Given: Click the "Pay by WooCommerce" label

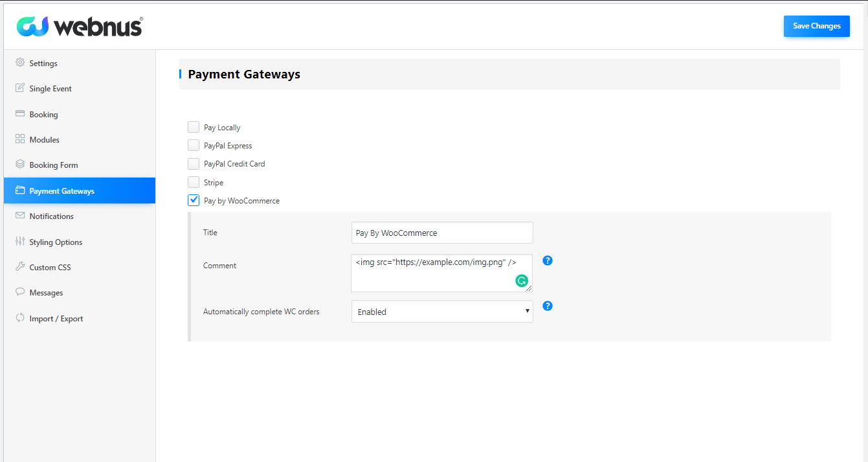Looking at the screenshot, I should tap(241, 201).
